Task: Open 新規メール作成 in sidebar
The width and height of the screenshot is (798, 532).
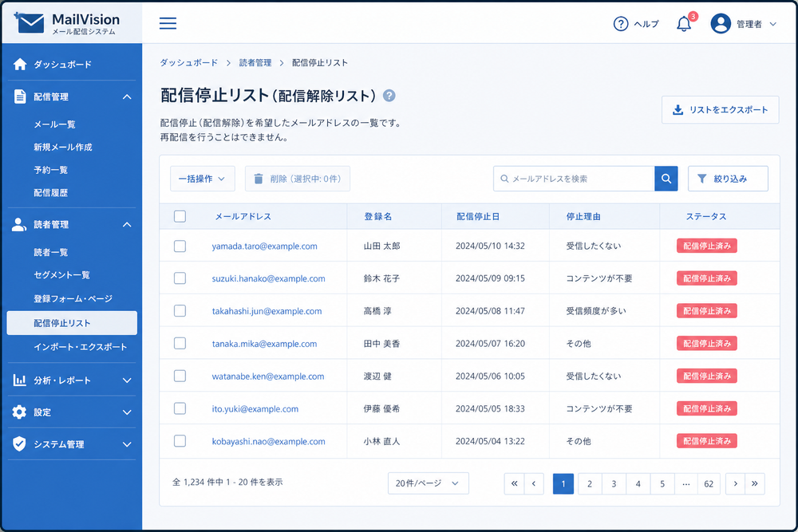Action: pyautogui.click(x=63, y=147)
